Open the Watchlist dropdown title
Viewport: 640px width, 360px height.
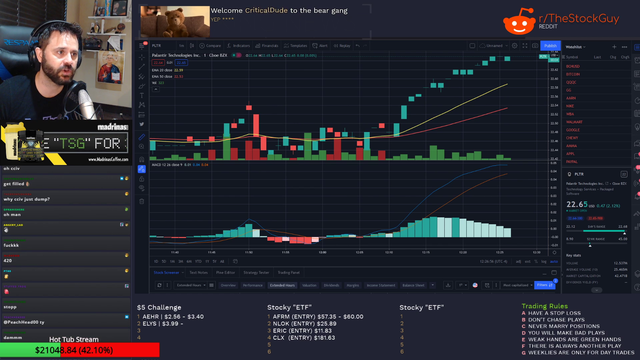(x=576, y=47)
